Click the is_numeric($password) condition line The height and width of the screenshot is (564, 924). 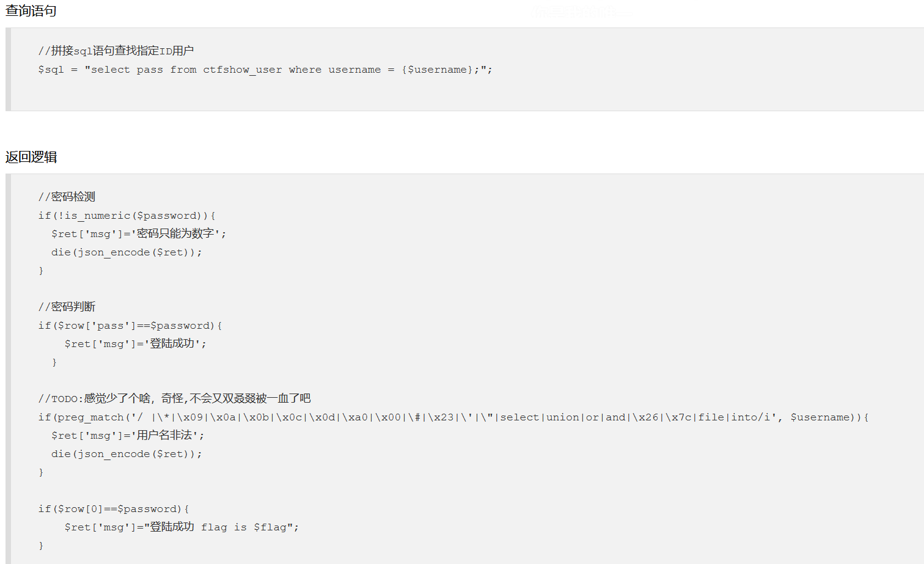tap(127, 216)
